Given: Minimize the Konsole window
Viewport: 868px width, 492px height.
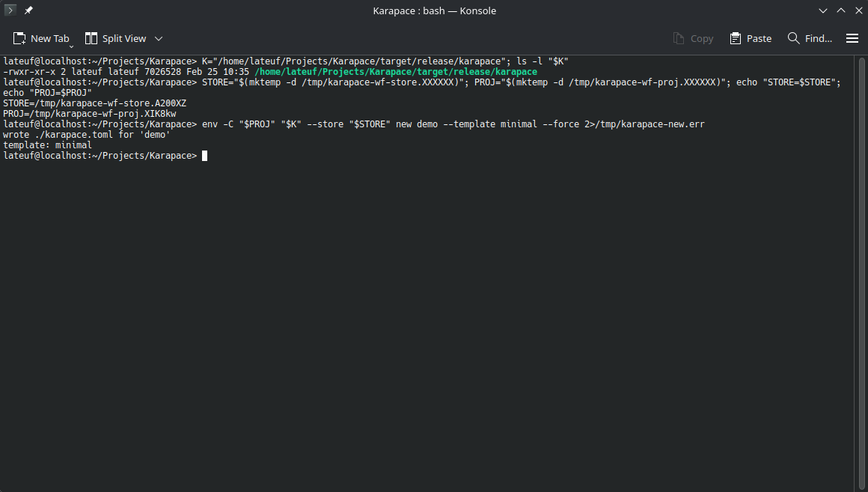Looking at the screenshot, I should click(823, 10).
